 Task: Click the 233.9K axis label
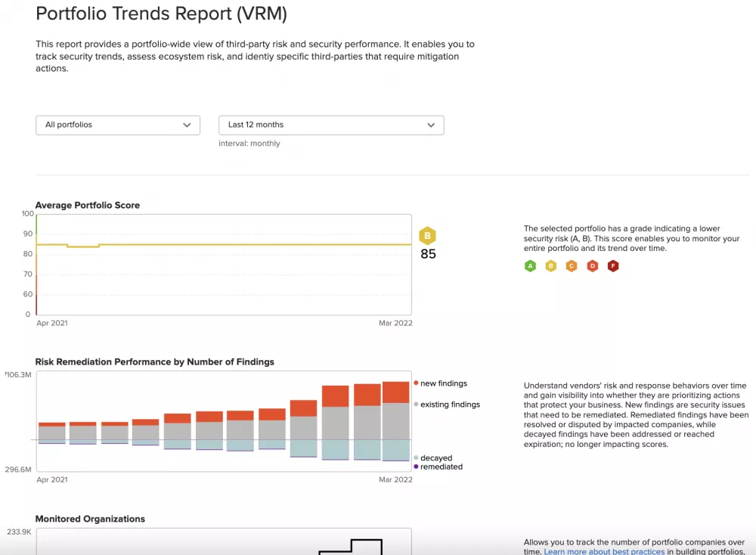(20, 532)
